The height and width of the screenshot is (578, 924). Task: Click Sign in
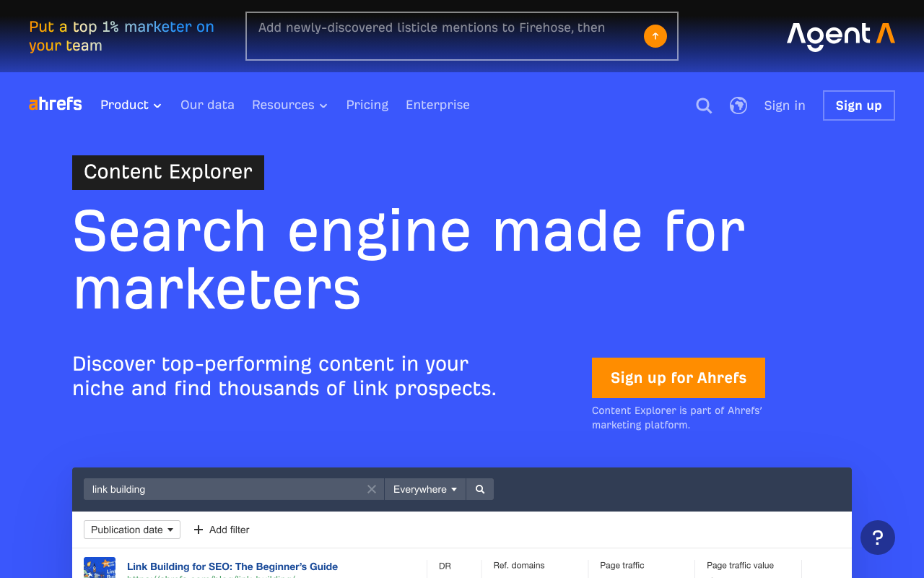(x=785, y=105)
